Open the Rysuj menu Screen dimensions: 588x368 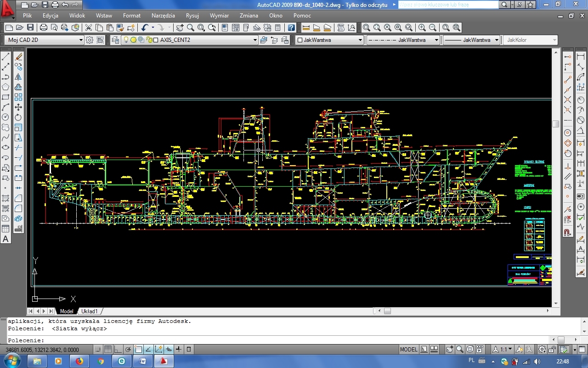click(x=192, y=15)
